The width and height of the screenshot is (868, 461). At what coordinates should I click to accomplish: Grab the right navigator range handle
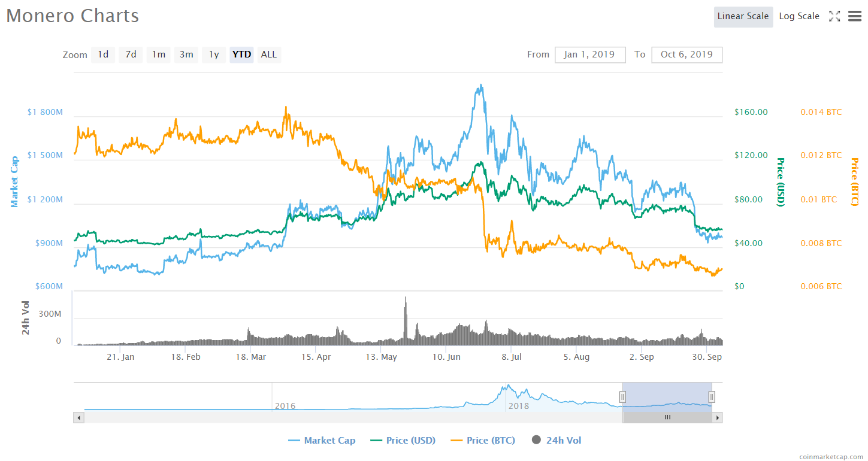[x=712, y=396]
